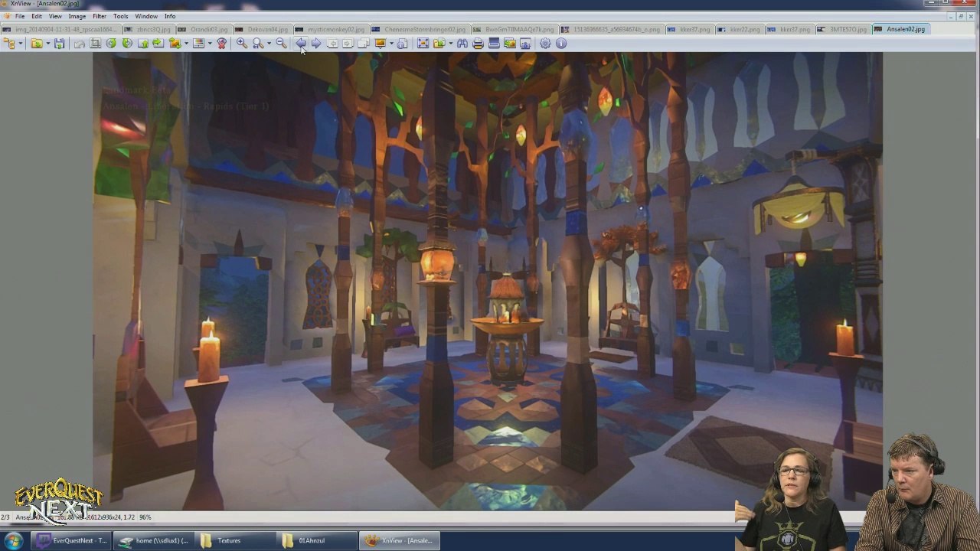980x551 pixels.
Task: Open the search binoculars icon
Action: click(x=462, y=44)
